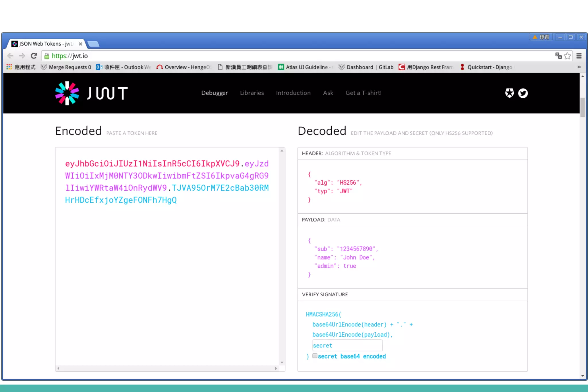Open the Dashboard | GitLab bookmark
The height and width of the screenshot is (392, 588).
tap(366, 67)
